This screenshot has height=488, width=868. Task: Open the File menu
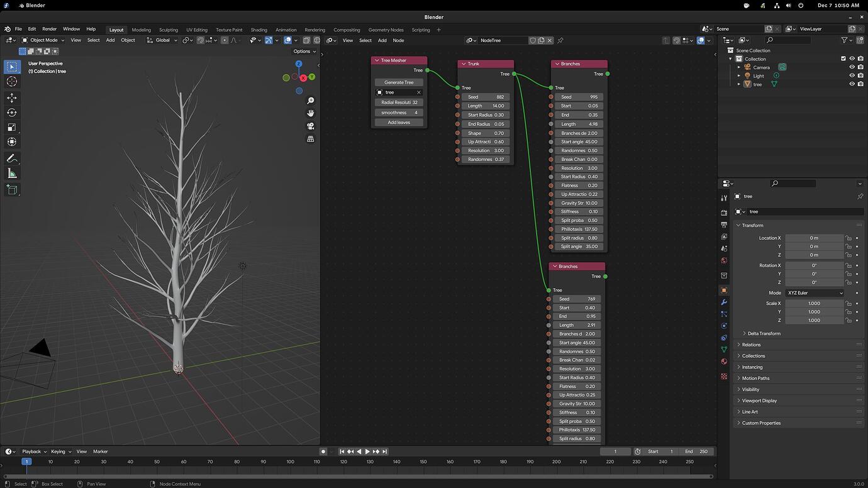[18, 29]
